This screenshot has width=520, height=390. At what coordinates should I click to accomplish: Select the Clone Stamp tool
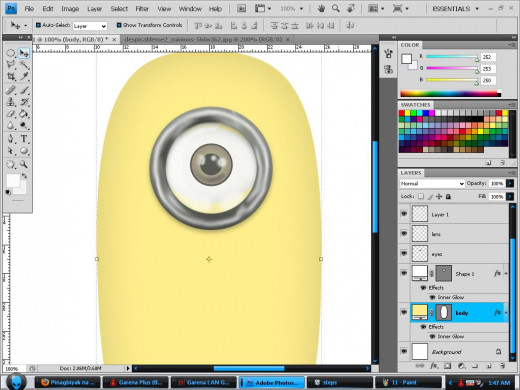click(x=11, y=102)
